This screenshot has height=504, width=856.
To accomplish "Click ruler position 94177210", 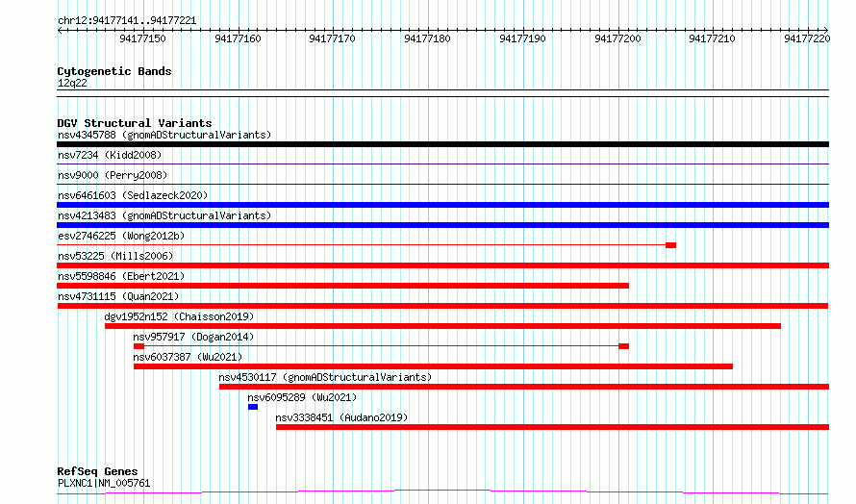I will click(x=713, y=38).
